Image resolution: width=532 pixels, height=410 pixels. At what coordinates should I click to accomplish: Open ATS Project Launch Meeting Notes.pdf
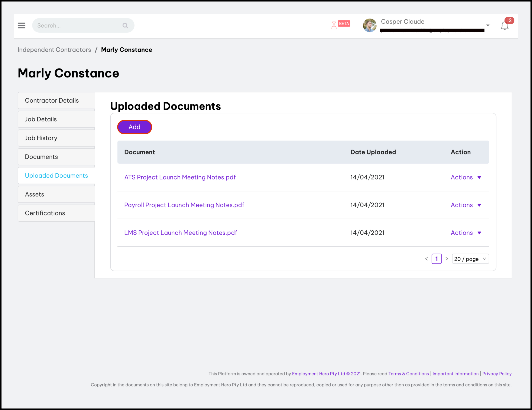coord(180,177)
